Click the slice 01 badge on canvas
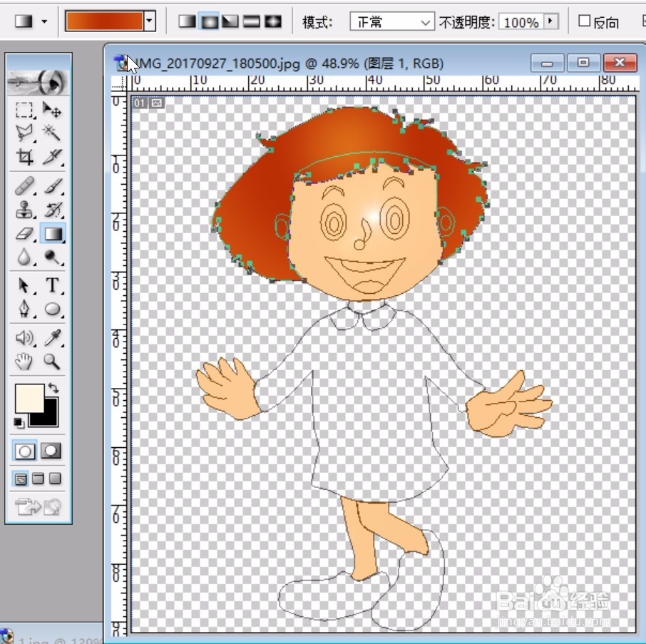Image resolution: width=646 pixels, height=644 pixels. 139,103
